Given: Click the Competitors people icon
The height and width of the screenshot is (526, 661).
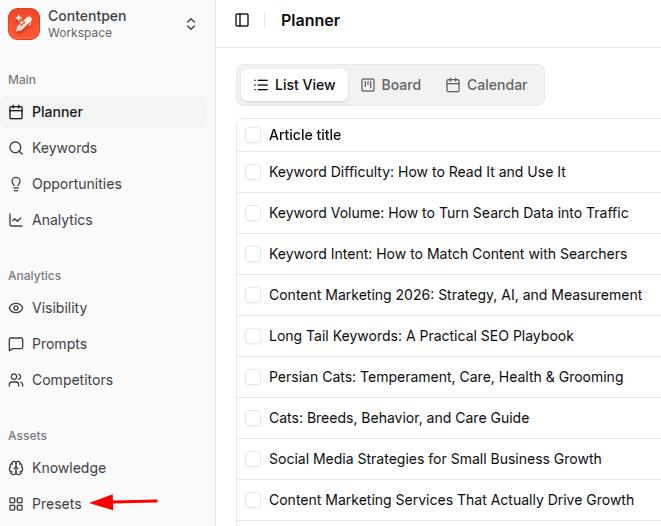Looking at the screenshot, I should point(16,380).
